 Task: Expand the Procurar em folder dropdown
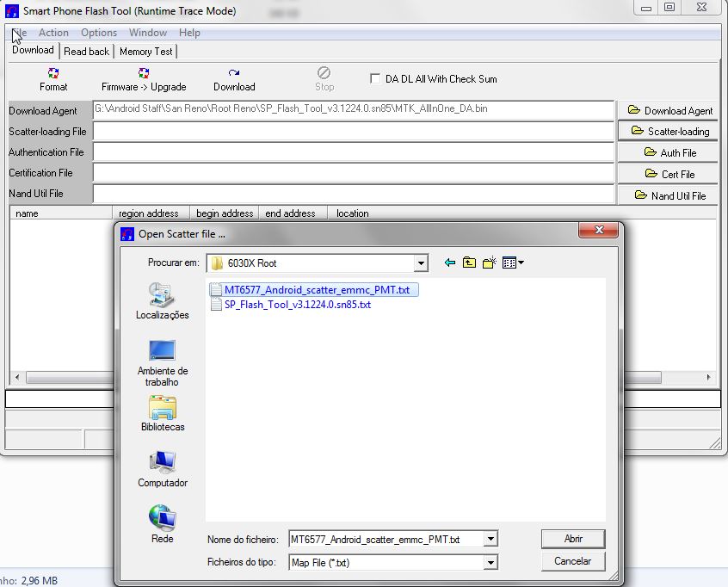point(421,263)
